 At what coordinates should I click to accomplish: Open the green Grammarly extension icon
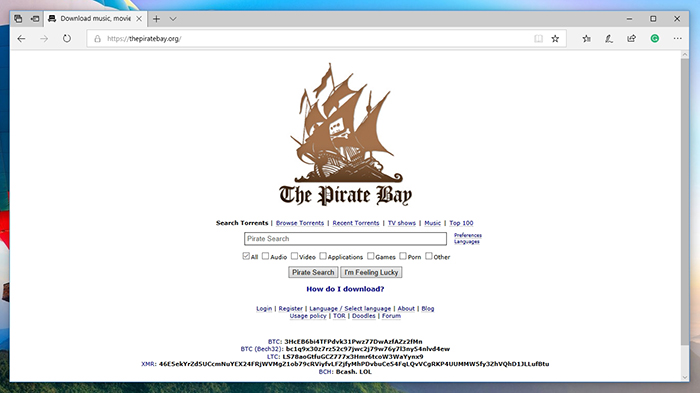(x=654, y=39)
